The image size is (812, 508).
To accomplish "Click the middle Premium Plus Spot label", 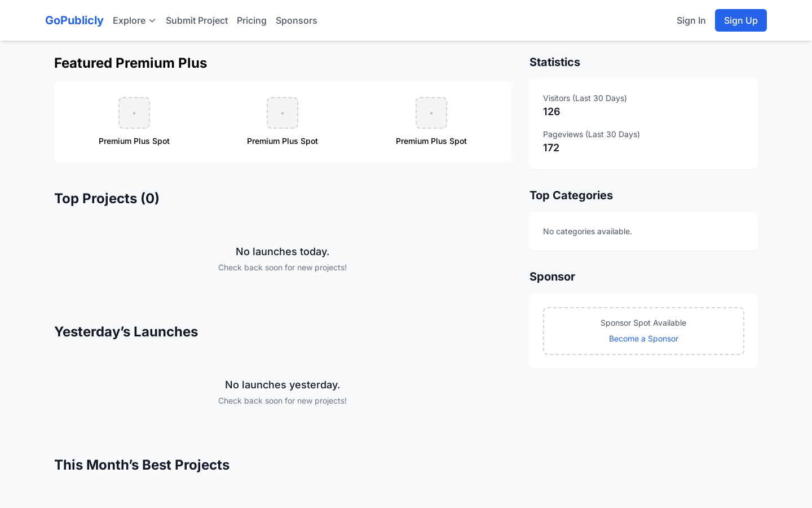I will [283, 141].
